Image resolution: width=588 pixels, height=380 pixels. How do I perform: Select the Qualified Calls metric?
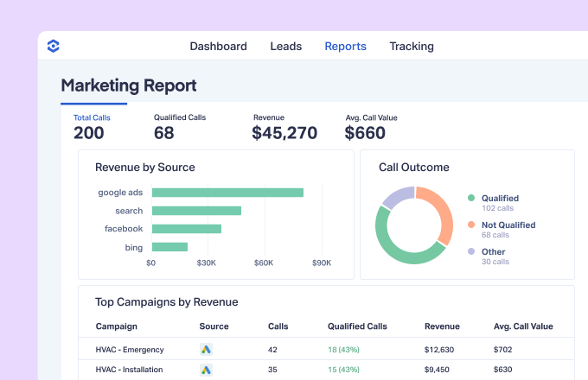click(180, 128)
